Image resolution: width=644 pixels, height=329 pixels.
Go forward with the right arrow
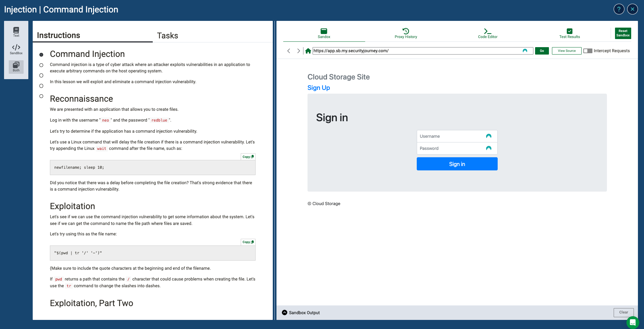click(x=298, y=51)
